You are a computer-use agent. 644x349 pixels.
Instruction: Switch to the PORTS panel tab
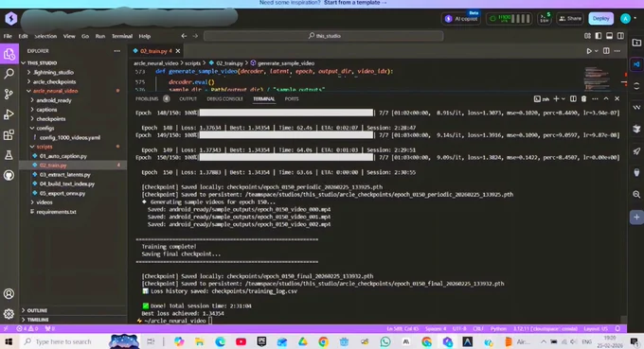[x=292, y=98]
